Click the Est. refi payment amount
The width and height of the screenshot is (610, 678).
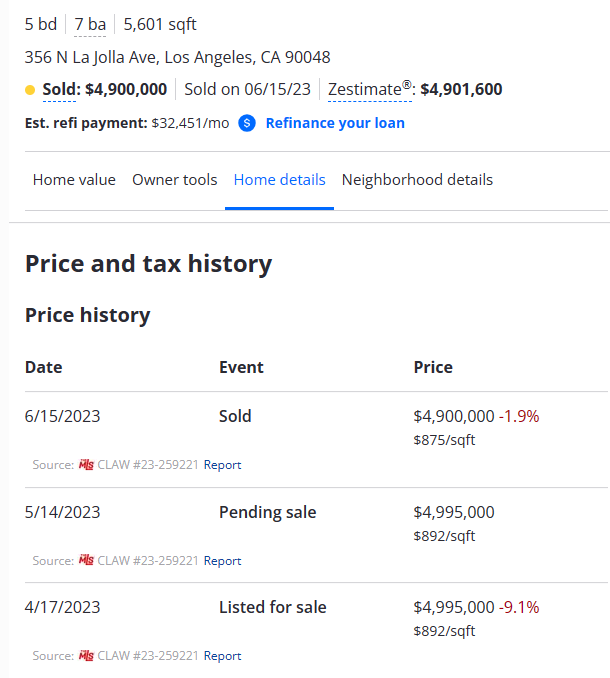(x=190, y=123)
